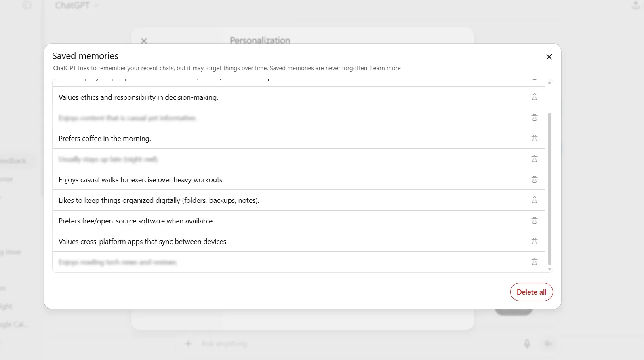Click the scroll down arrow of memories list
Screen dimensions: 644x360
549,269
